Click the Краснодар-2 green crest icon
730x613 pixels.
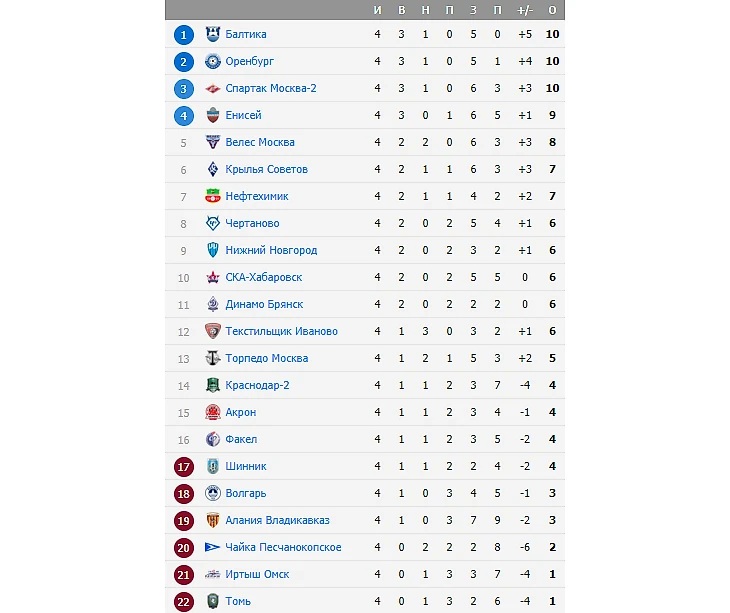212,385
